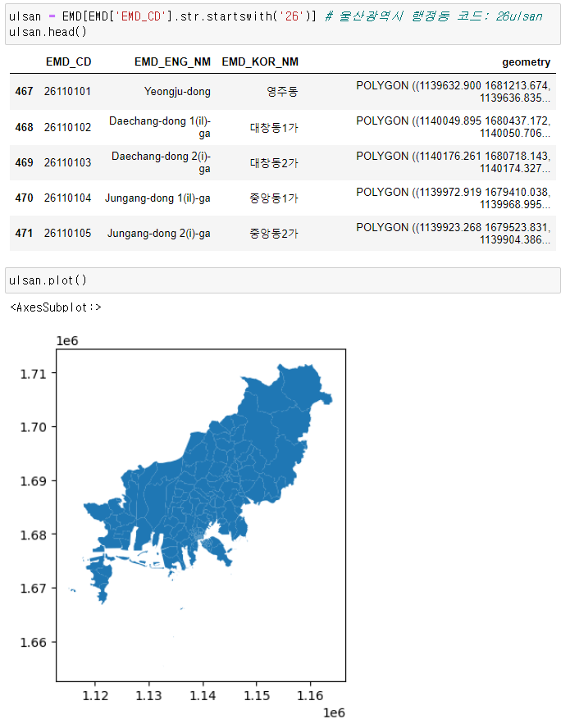Click the Jungang-dong 2(i)-ga cell
The width and height of the screenshot is (570, 728).
(159, 234)
